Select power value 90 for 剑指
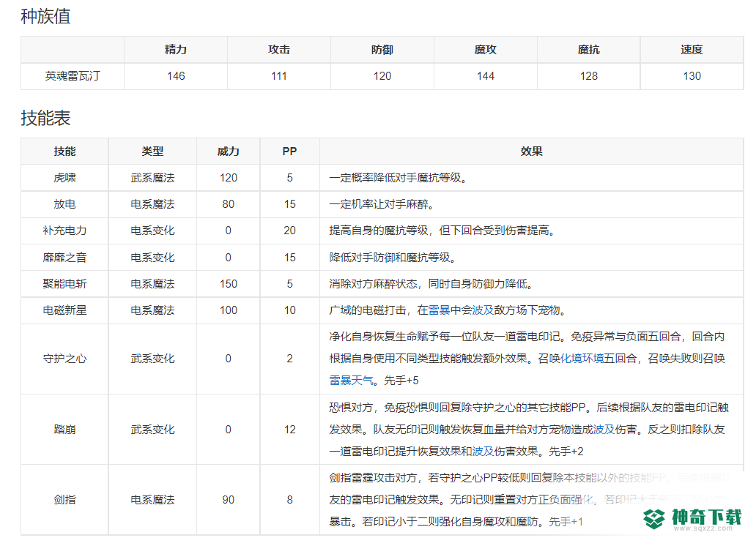Image resolution: width=756 pixels, height=546 pixels. click(x=228, y=500)
